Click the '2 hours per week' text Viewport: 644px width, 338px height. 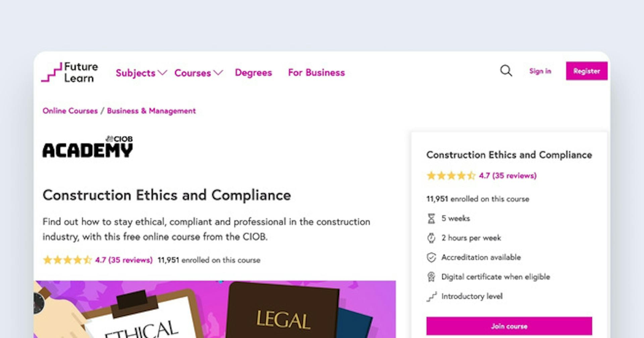(471, 238)
